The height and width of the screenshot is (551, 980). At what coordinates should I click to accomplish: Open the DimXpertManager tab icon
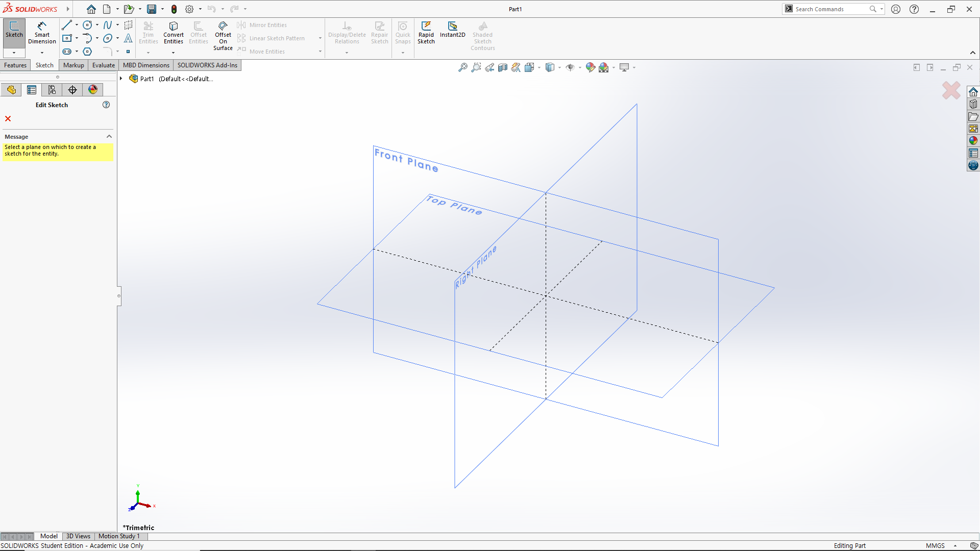(72, 90)
